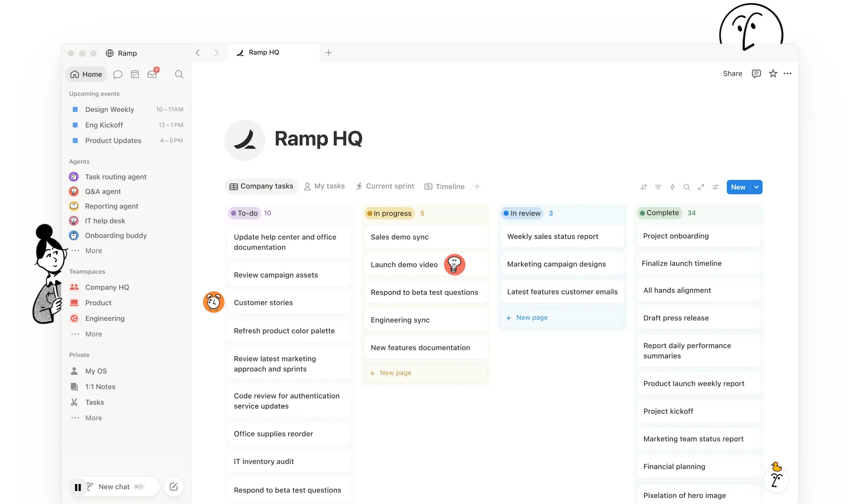Open the inbox icon with notification badge
Image resolution: width=856 pixels, height=504 pixels.
point(152,73)
